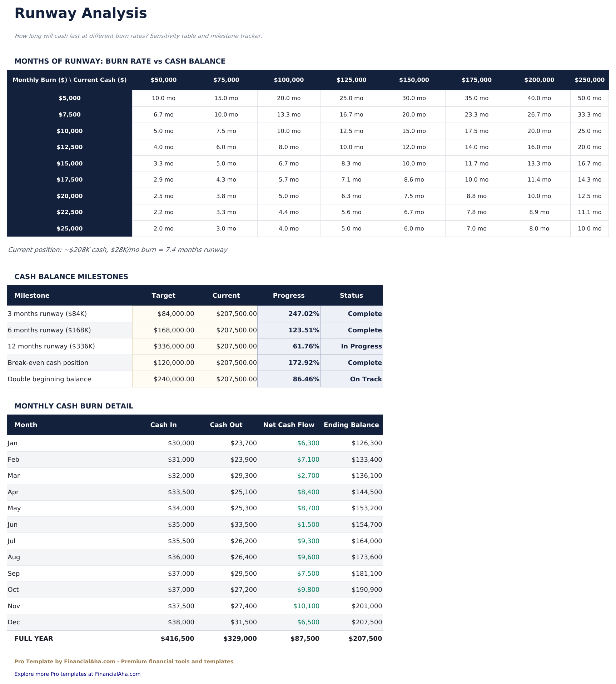Click the $250,000 cash column header

pyautogui.click(x=589, y=80)
